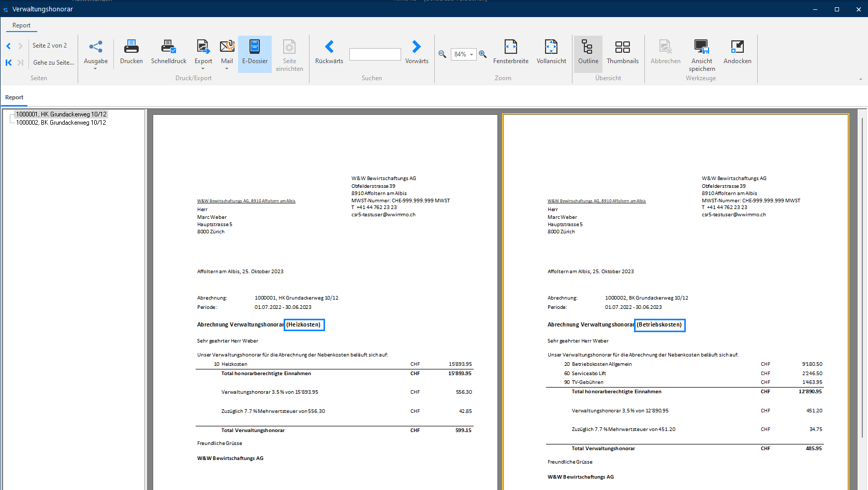868x490 pixels.
Task: Search forward with Vorwärts arrow
Action: coord(417,47)
